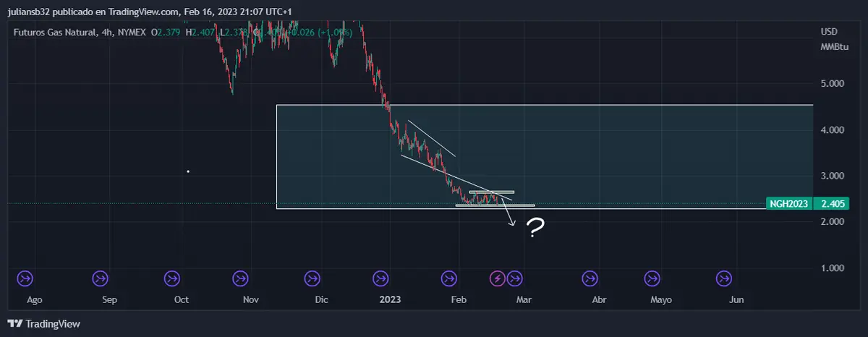Click the 5.000 price axis level
Image resolution: width=868 pixels, height=337 pixels.
pos(833,84)
